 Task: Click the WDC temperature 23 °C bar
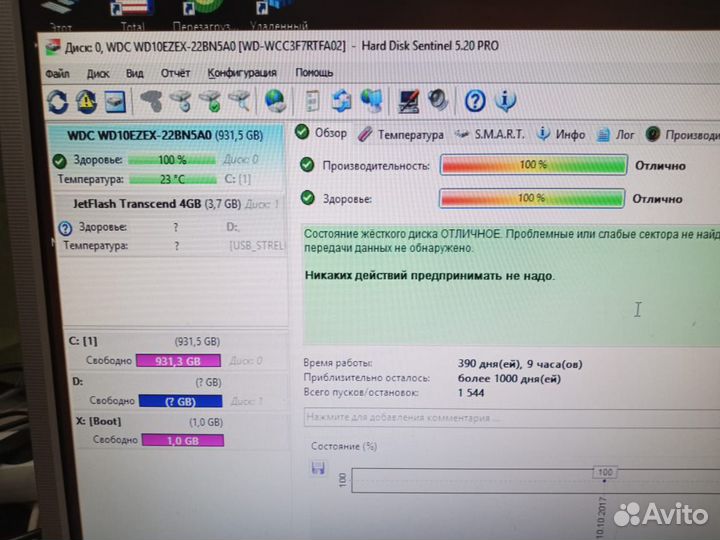point(173,179)
